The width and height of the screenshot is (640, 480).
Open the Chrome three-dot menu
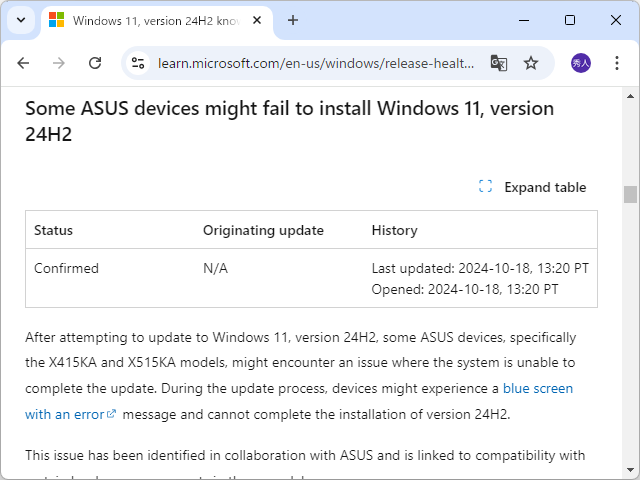(617, 63)
